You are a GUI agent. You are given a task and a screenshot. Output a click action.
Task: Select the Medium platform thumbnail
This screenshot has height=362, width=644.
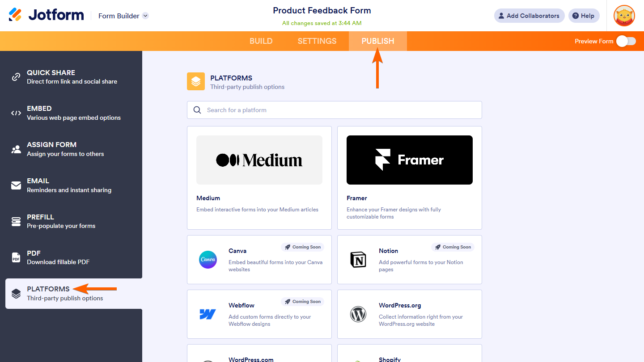coord(259,160)
